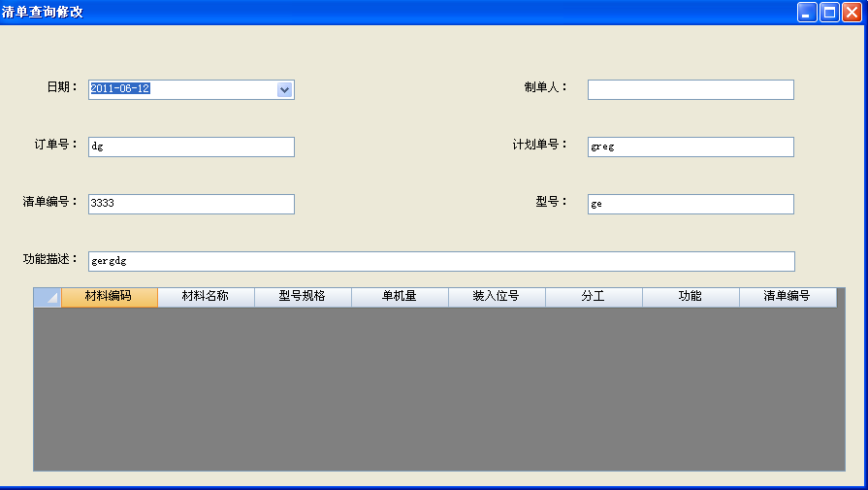The height and width of the screenshot is (490, 868).
Task: Click the 订单号 label
Action: tap(55, 144)
